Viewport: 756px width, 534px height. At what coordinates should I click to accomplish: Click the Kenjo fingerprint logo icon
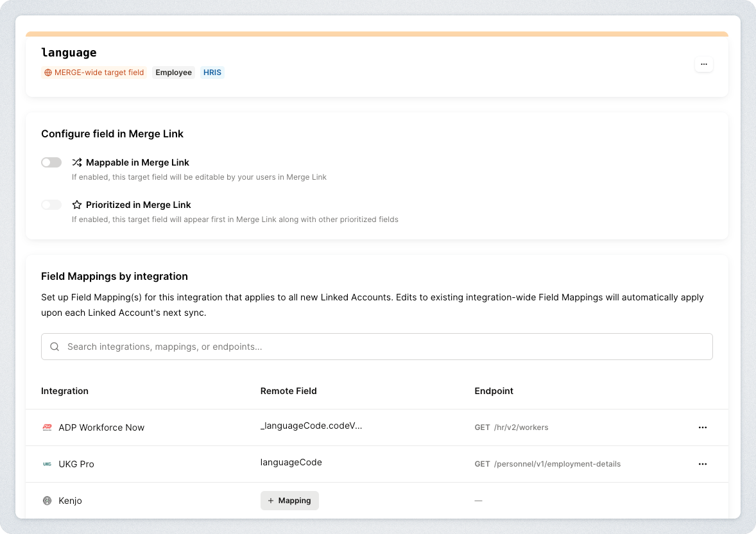(47, 501)
